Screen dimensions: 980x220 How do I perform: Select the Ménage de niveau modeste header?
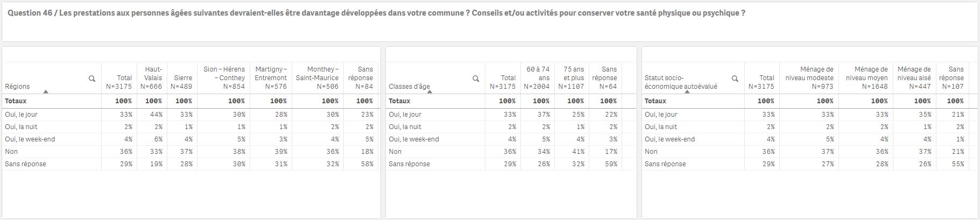pos(810,78)
